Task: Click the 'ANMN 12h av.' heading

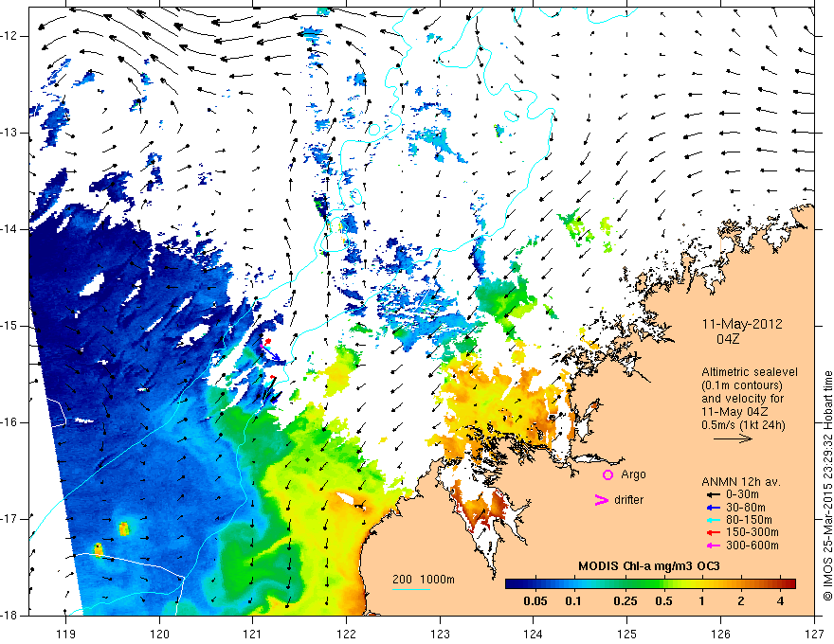Action: point(741,482)
